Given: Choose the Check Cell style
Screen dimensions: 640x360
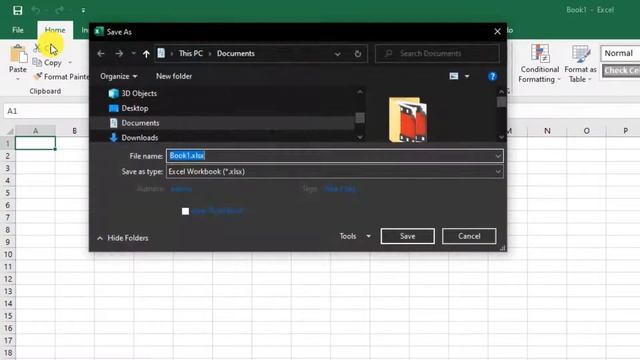Looking at the screenshot, I should (621, 70).
